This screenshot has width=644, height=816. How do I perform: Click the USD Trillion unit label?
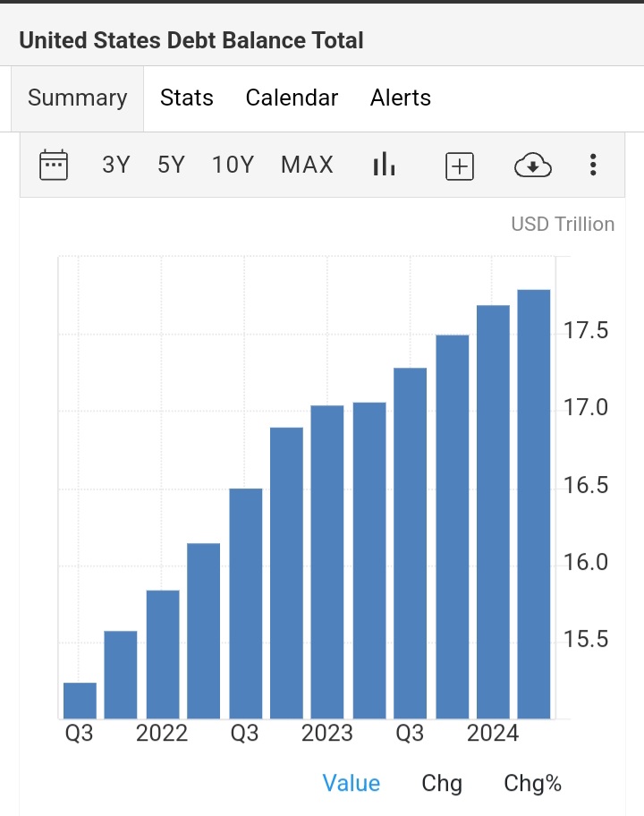click(563, 225)
